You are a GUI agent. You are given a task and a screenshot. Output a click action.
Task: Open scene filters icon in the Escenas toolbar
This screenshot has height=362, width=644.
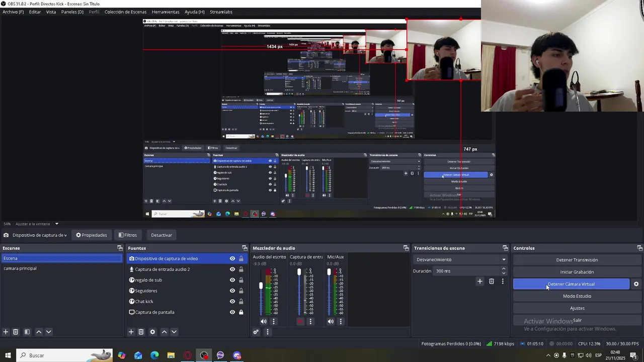coord(27,332)
